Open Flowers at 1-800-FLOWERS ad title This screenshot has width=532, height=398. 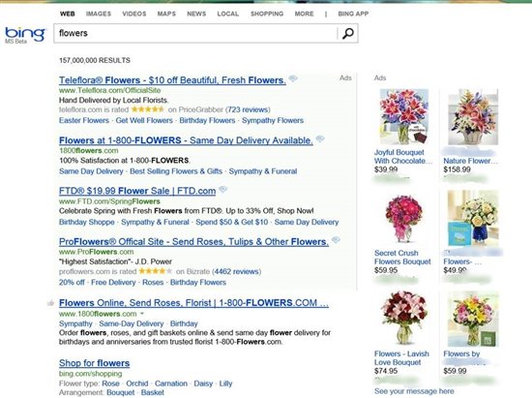coord(186,140)
